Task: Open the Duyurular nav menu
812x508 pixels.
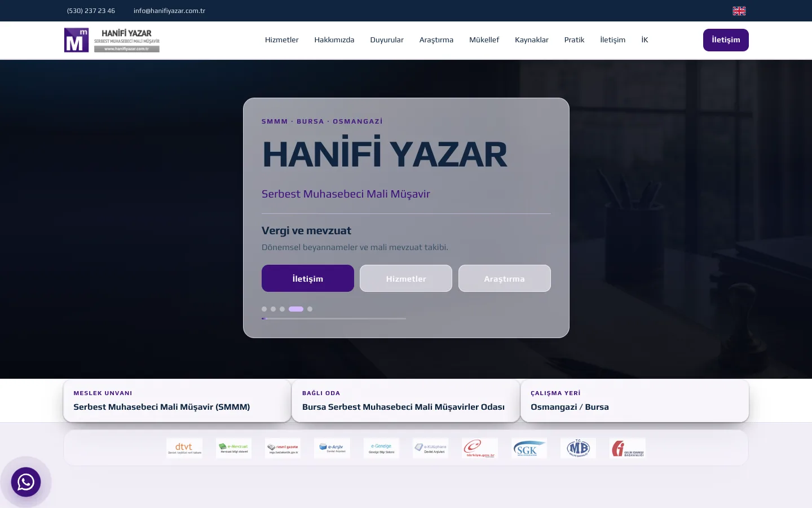Action: (x=387, y=40)
